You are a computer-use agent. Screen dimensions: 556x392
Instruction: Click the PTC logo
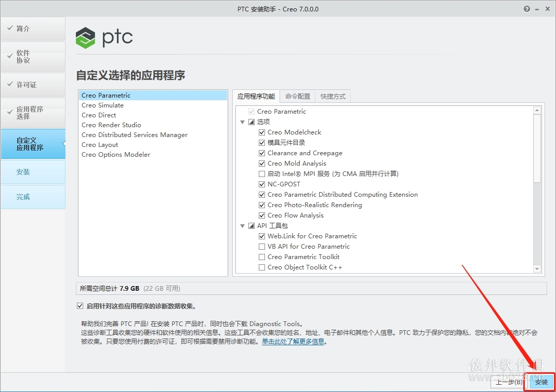point(104,37)
